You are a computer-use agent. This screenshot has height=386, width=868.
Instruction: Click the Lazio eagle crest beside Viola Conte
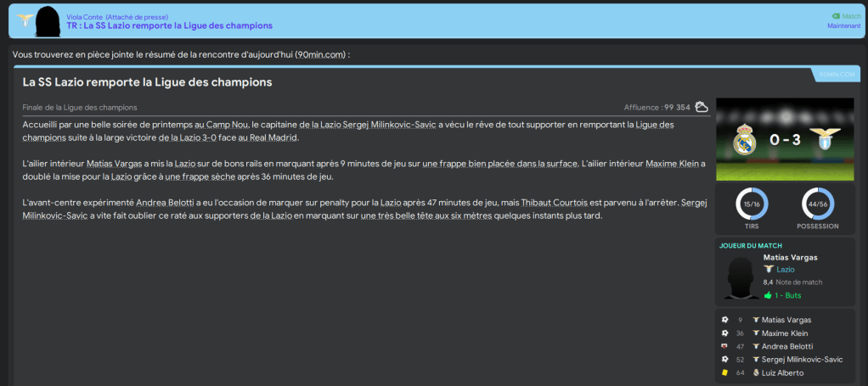coord(24,20)
